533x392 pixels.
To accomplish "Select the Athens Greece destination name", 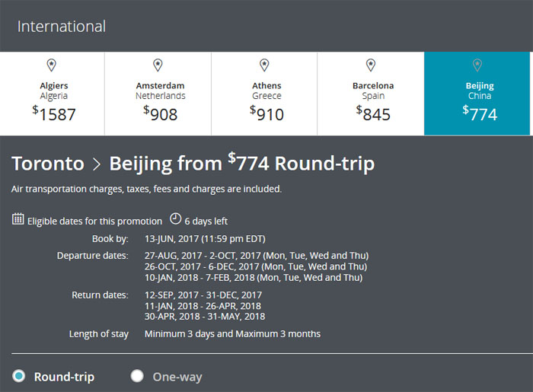I will [x=266, y=91].
